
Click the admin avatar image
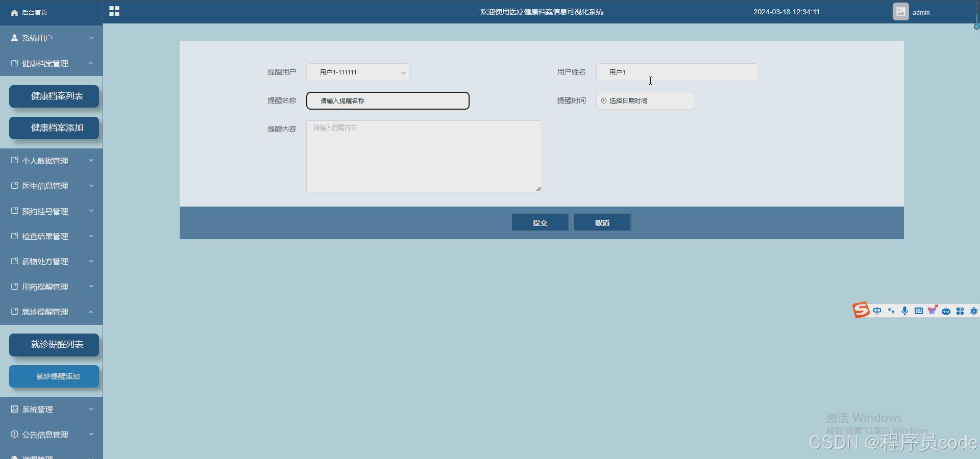point(900,11)
